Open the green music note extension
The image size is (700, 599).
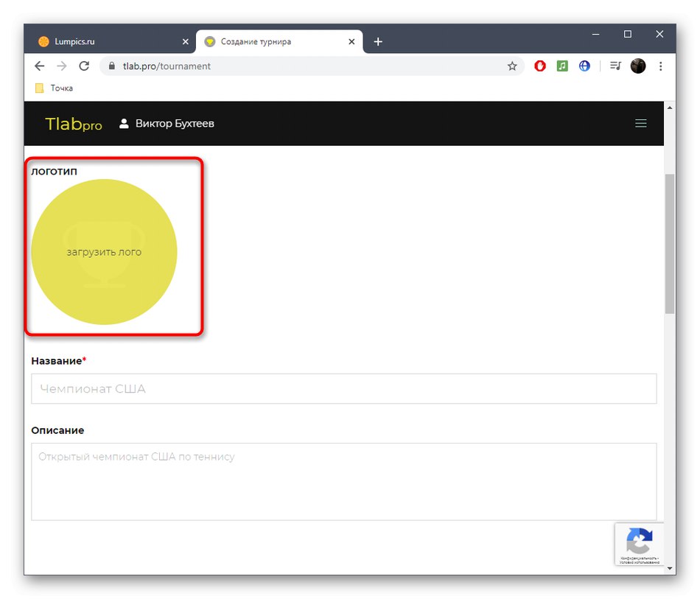click(x=562, y=66)
